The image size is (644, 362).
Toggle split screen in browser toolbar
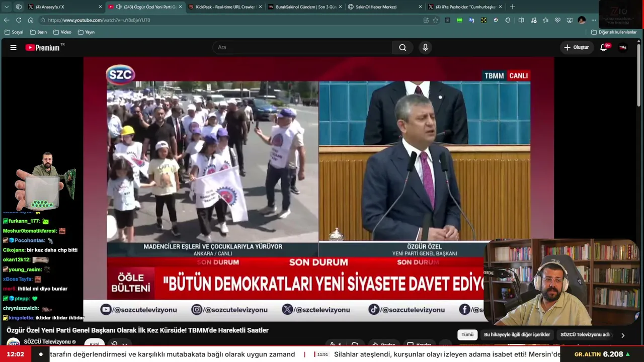tap(521, 20)
